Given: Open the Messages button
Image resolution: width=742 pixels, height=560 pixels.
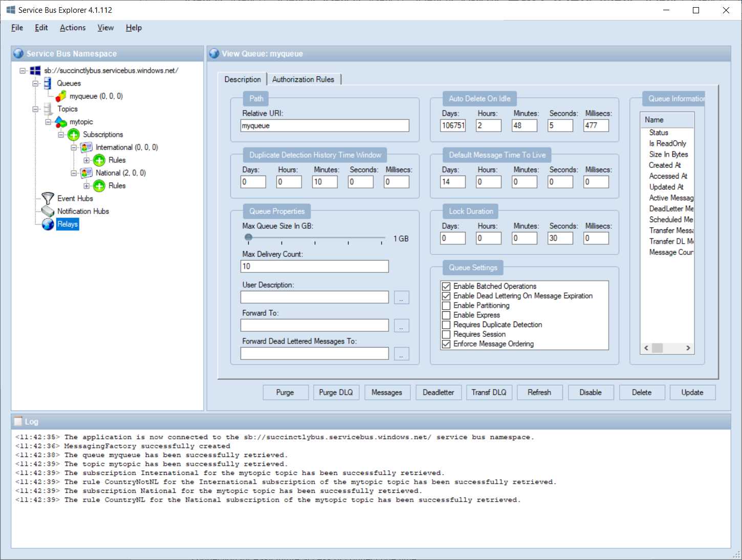Looking at the screenshot, I should [x=387, y=393].
